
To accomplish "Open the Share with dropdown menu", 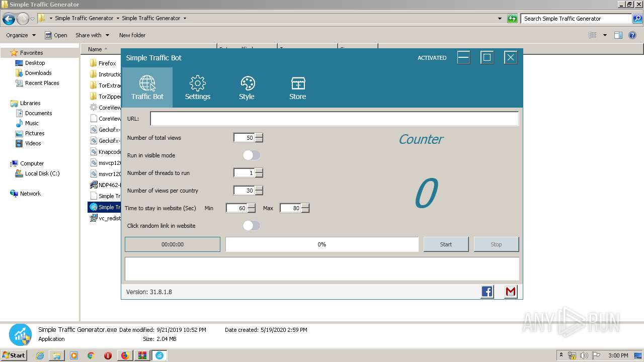I will click(93, 35).
